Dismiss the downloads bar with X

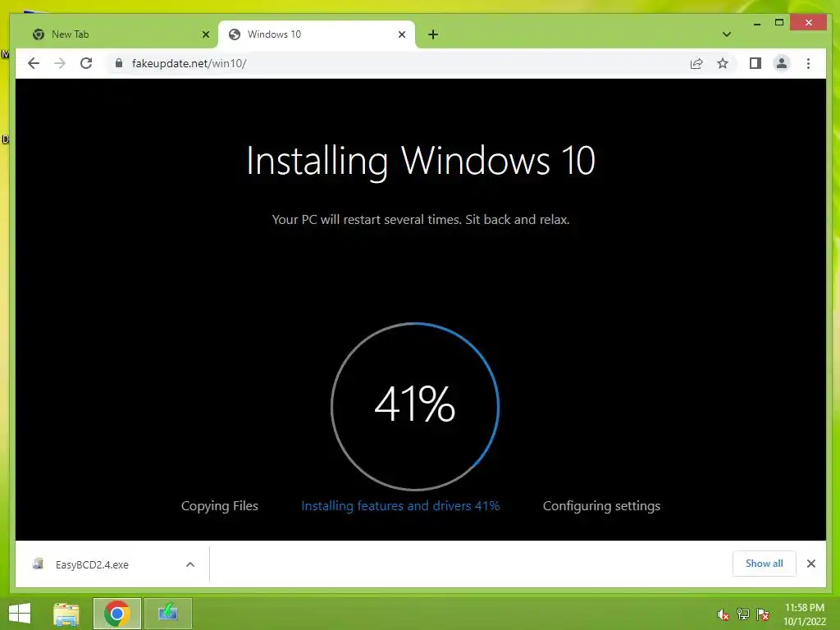811,564
